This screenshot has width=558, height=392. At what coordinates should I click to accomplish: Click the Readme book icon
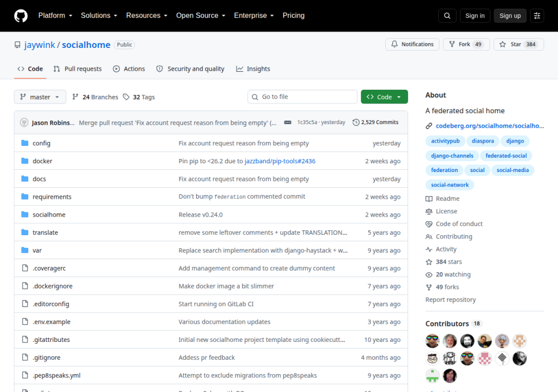429,199
